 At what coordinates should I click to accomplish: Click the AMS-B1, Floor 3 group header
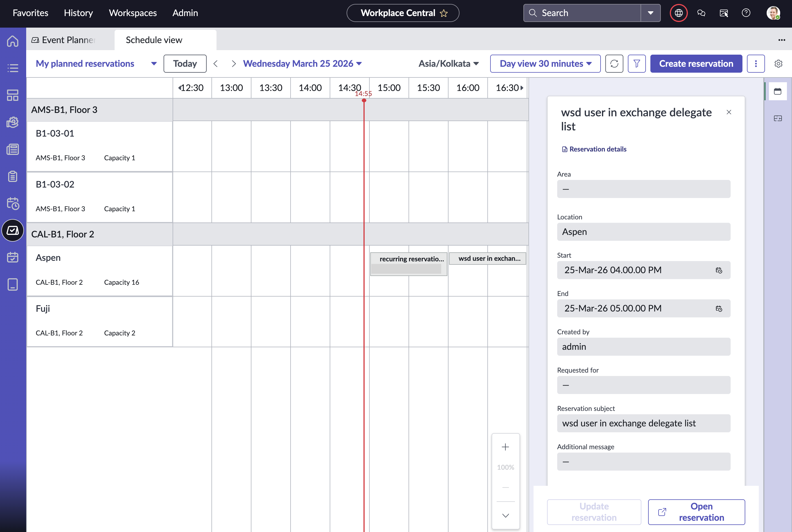[x=99, y=110]
